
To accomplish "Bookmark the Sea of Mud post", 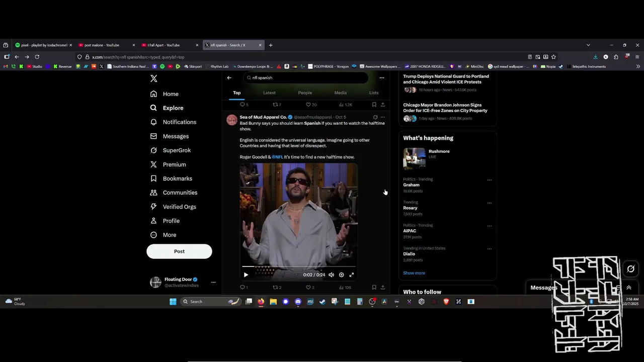I will pos(374,288).
